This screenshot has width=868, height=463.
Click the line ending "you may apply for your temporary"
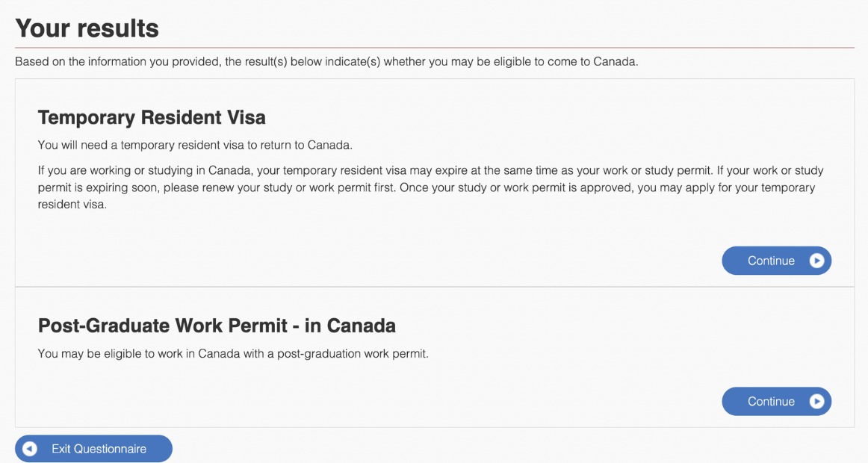(426, 187)
